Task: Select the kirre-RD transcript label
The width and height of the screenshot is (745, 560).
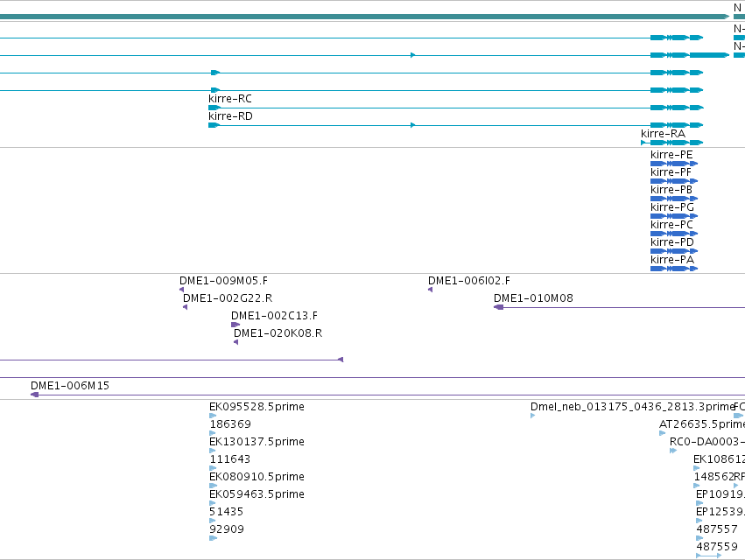Action: pyautogui.click(x=230, y=116)
